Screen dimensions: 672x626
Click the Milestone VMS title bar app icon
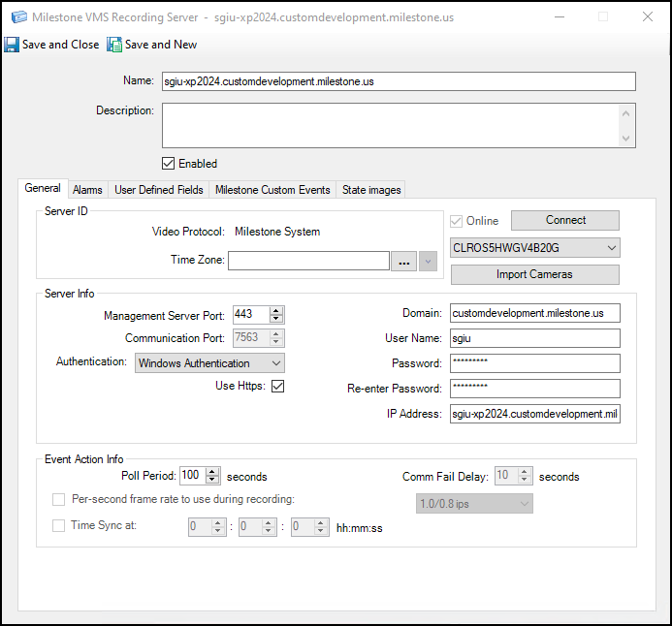coord(18,17)
